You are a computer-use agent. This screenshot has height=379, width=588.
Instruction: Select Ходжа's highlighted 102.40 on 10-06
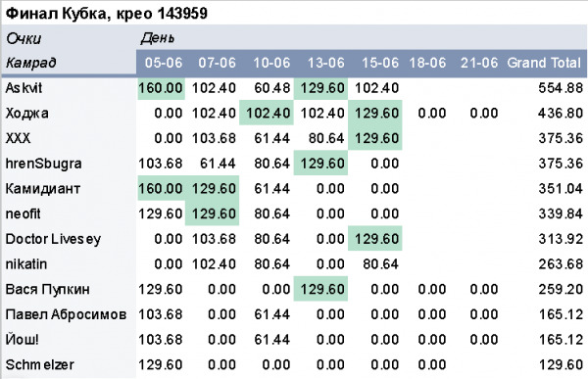click(x=267, y=114)
